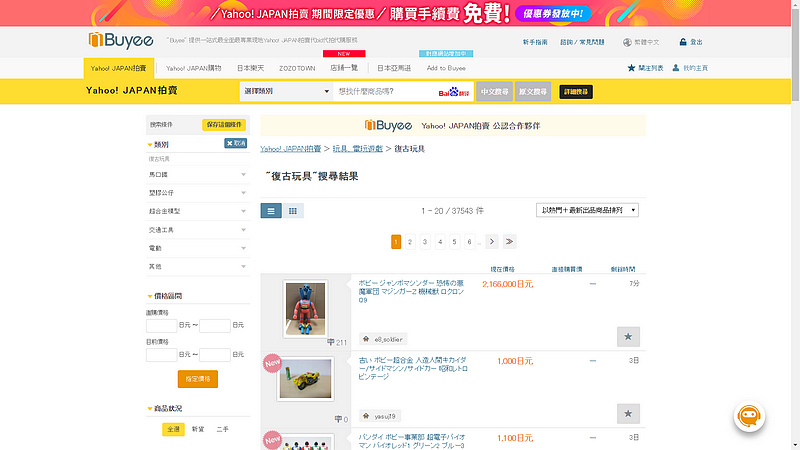Select 二手 item condition filter
800x450 pixels.
(222, 429)
